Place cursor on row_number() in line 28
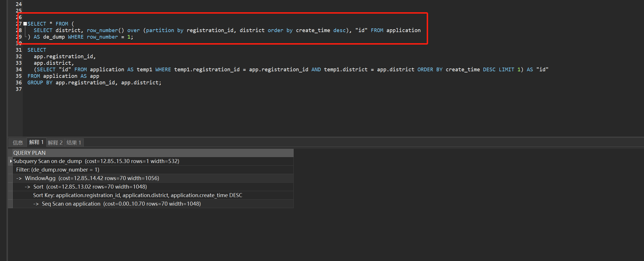 click(105, 30)
